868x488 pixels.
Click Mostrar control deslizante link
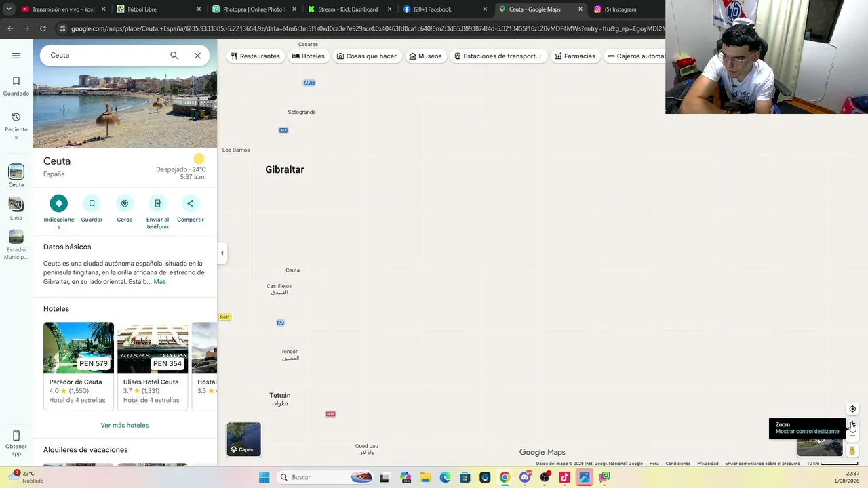[x=807, y=432]
